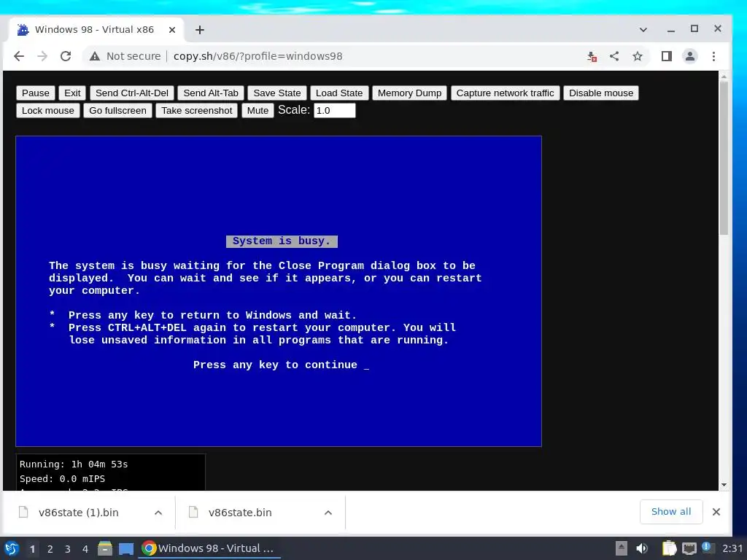Click the blue emulator screen
Screen dimensions: 747x560
[x=279, y=292]
